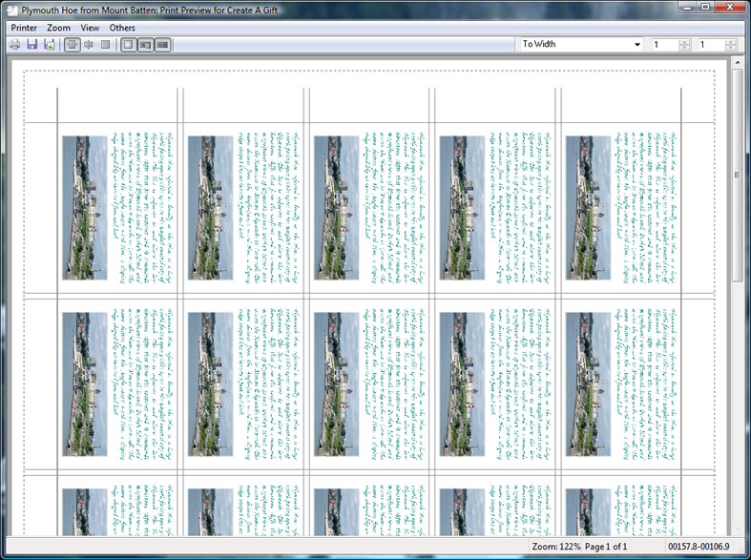Toggle the fit-to-width zoom button
This screenshot has width=751, height=560.
pyautogui.click(x=73, y=45)
